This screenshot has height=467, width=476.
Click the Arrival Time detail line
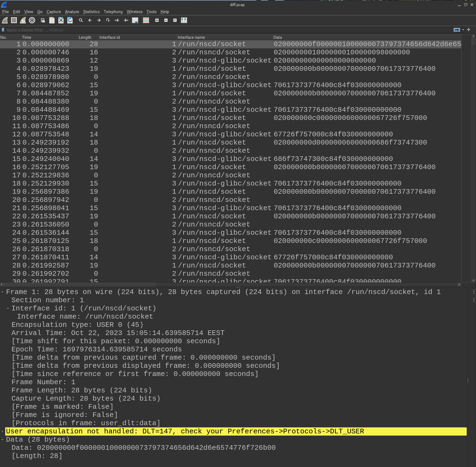pos(118,333)
